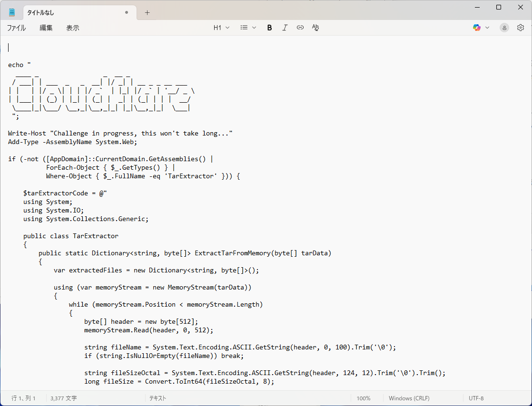Click the Write-Host line in the editor
Screen dimensions: 532x406
(120, 133)
